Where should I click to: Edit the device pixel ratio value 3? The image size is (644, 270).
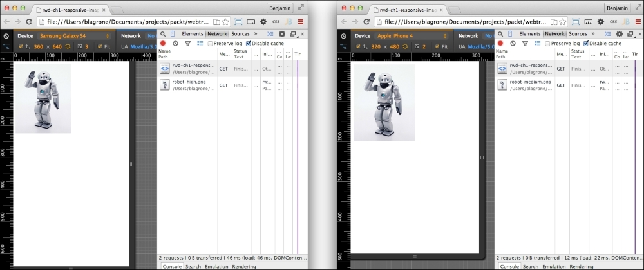[87, 47]
